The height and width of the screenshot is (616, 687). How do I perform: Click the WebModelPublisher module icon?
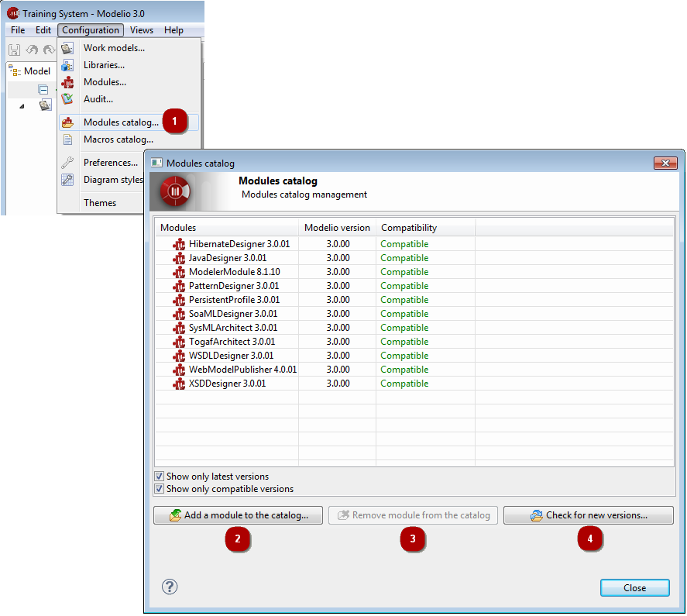coord(179,370)
